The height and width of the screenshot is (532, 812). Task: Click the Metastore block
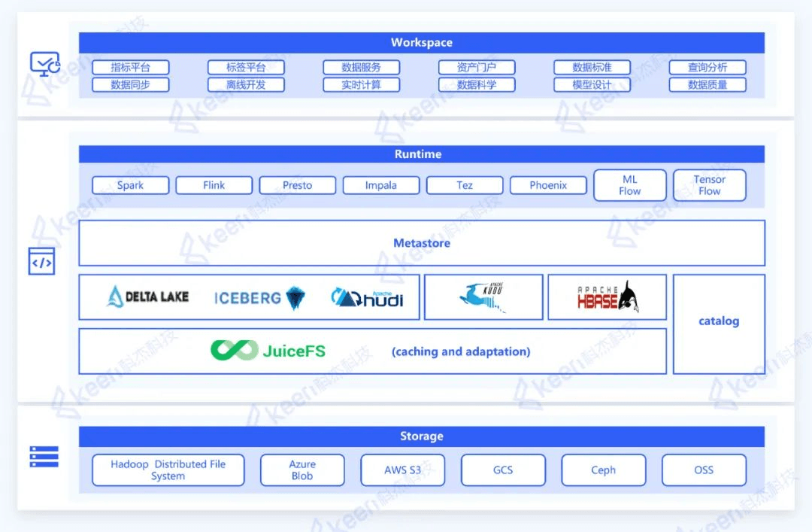click(421, 243)
